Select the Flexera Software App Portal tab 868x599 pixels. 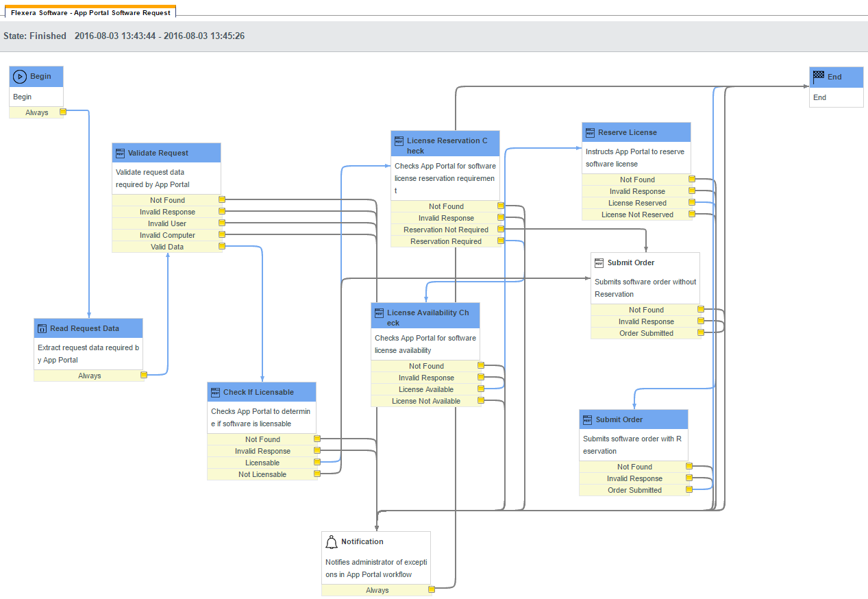pyautogui.click(x=90, y=12)
